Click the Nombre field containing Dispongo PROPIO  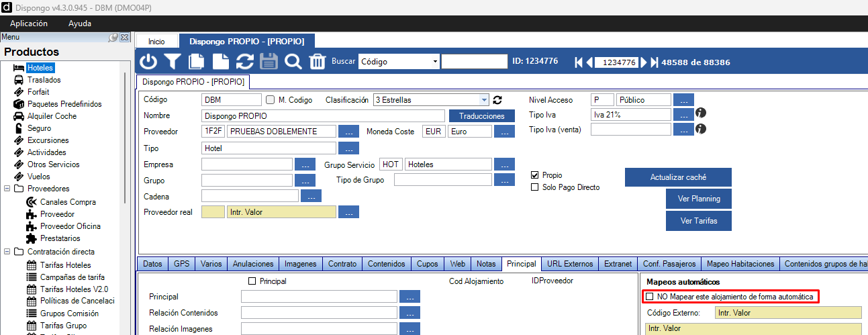click(x=323, y=116)
